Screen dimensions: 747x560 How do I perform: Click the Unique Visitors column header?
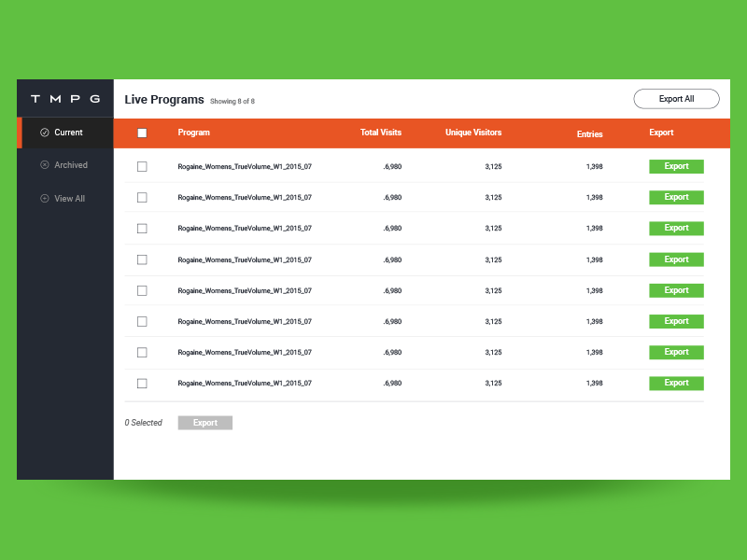tap(473, 133)
